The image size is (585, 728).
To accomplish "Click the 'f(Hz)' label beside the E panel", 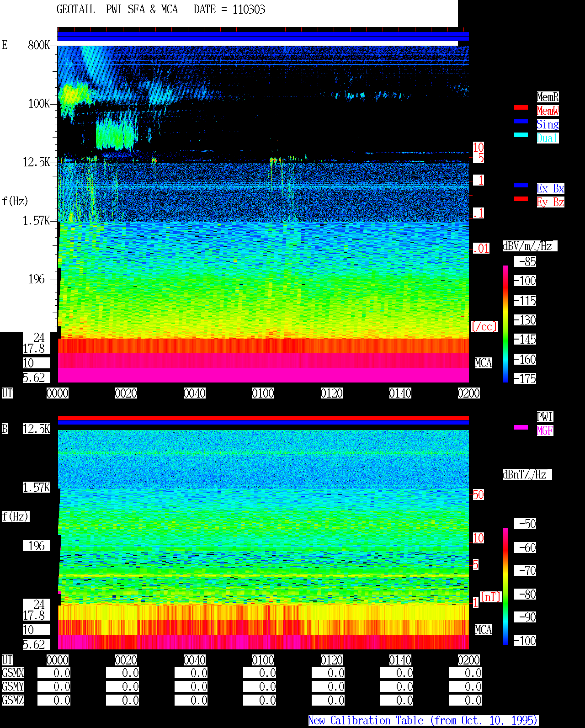I will tap(15, 201).
